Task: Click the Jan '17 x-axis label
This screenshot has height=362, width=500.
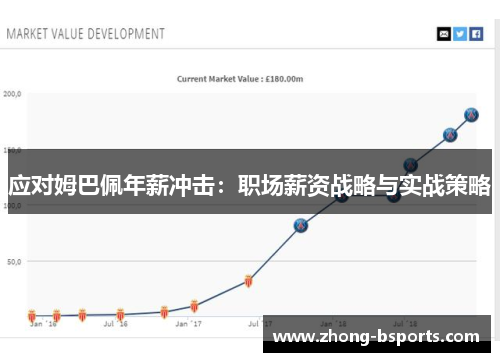Action: click(189, 324)
